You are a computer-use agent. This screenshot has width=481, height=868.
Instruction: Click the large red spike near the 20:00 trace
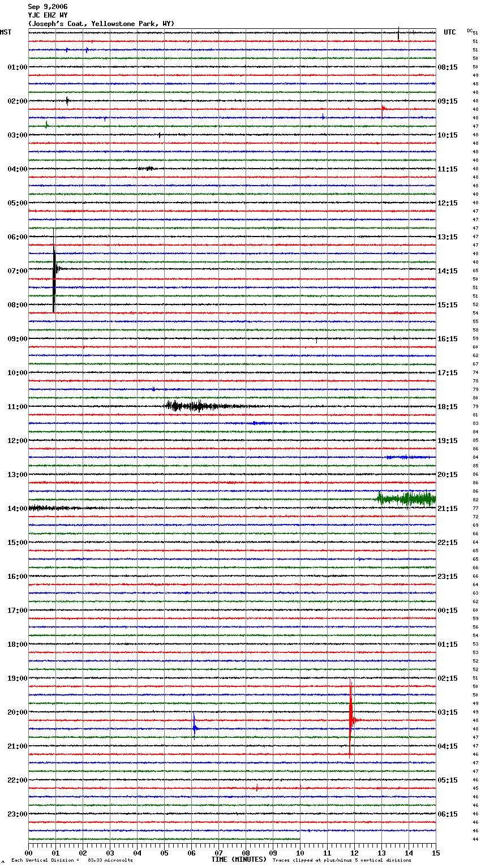click(350, 717)
